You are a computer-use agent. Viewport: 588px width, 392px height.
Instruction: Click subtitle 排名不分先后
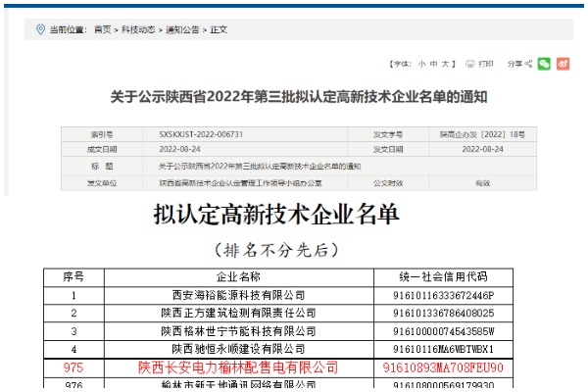pos(276,250)
